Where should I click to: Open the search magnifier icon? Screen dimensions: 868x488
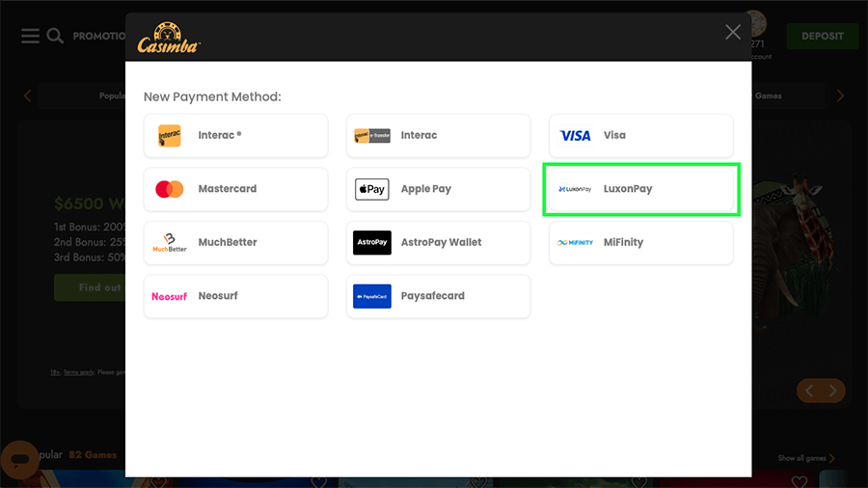(x=55, y=36)
